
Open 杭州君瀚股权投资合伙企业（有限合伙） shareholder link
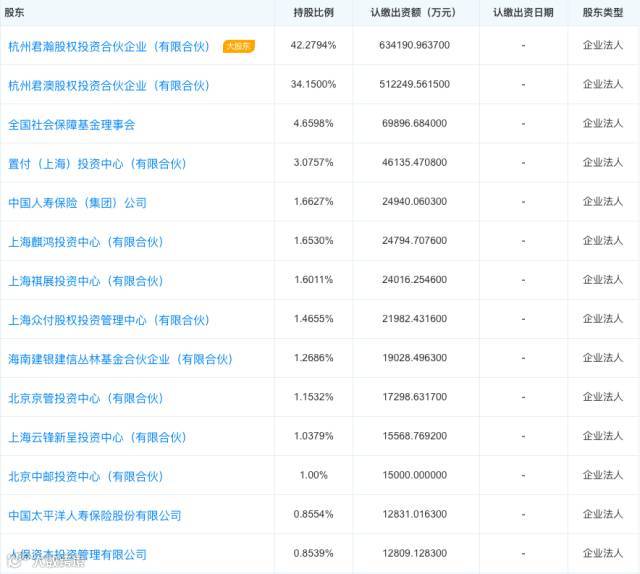[109, 47]
